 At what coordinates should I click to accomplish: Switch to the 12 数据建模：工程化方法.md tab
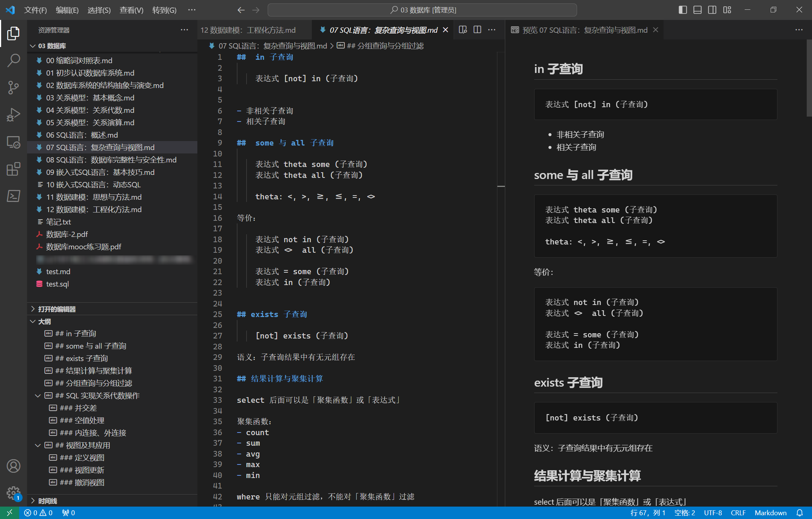tap(248, 30)
